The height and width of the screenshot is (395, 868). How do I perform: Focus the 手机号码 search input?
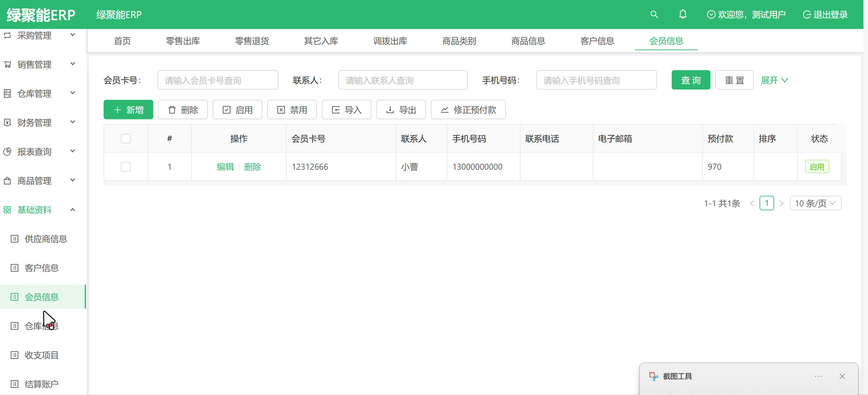(x=596, y=80)
